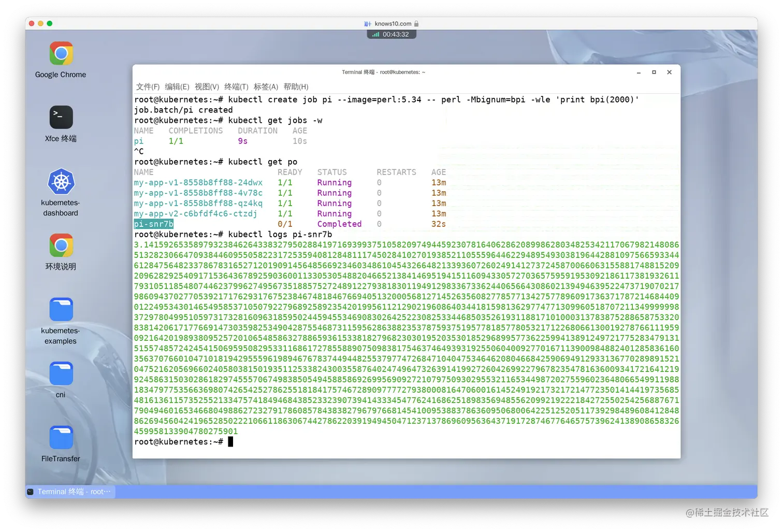
Task: Open the cni folder icon
Action: pos(61,373)
